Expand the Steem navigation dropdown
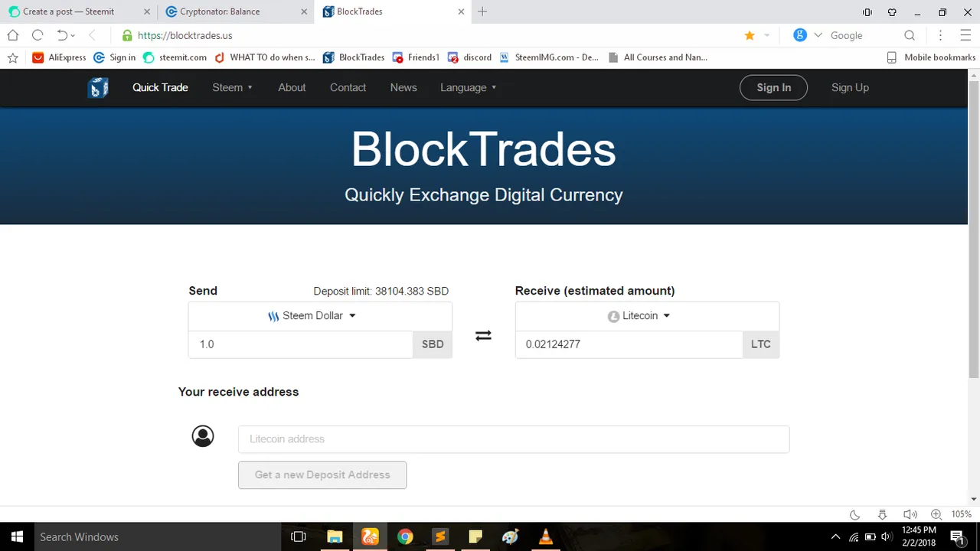The width and height of the screenshot is (980, 551). 232,87
